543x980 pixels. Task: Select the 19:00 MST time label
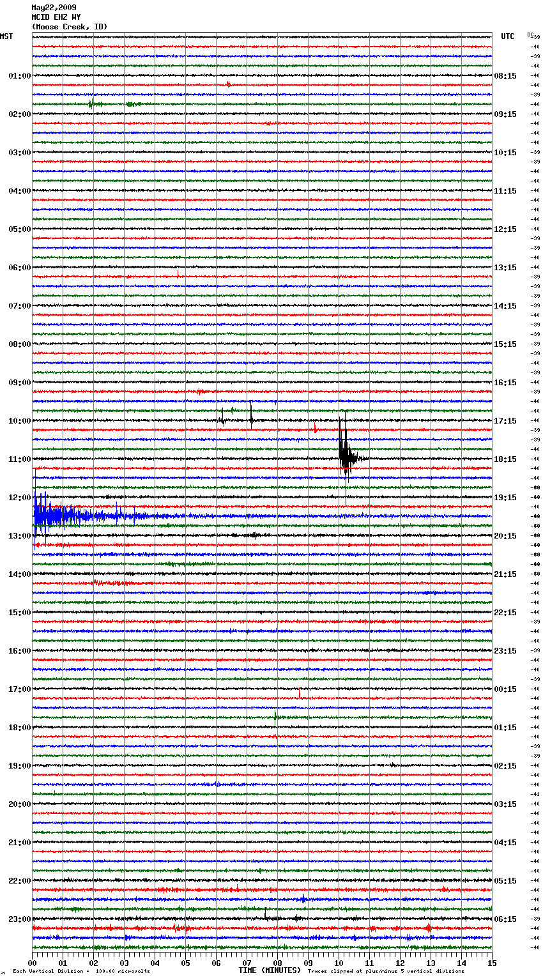[x=20, y=766]
